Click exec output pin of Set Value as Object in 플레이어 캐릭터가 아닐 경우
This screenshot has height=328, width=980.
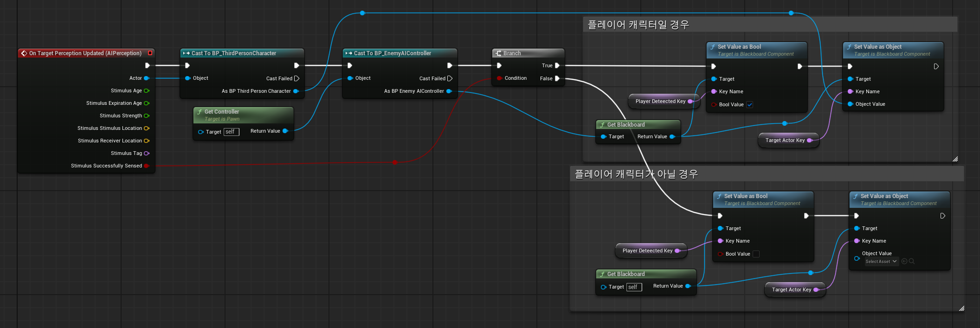[x=943, y=216]
